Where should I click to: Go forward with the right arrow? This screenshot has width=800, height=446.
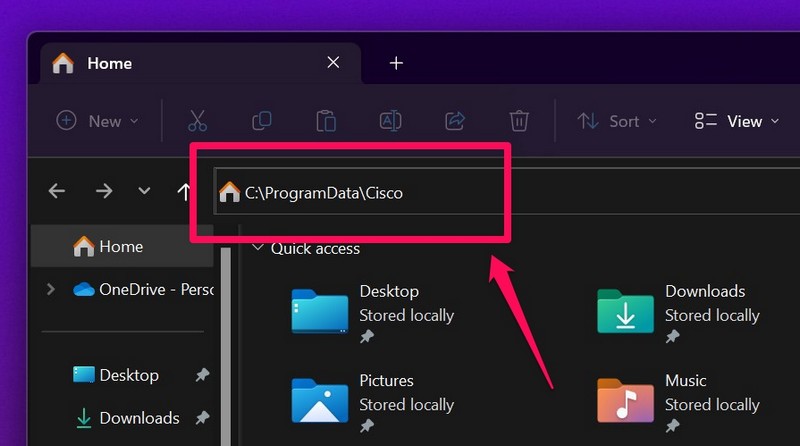104,191
